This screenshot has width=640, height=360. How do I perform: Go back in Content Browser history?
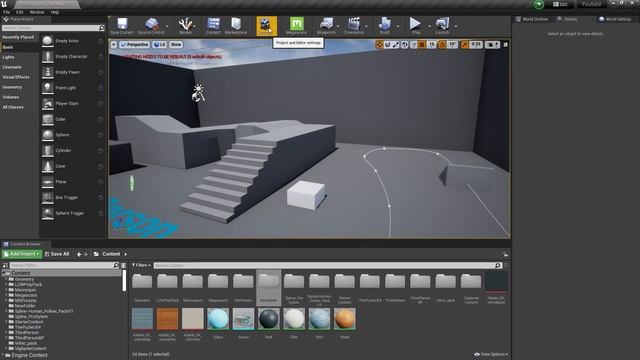click(79, 254)
